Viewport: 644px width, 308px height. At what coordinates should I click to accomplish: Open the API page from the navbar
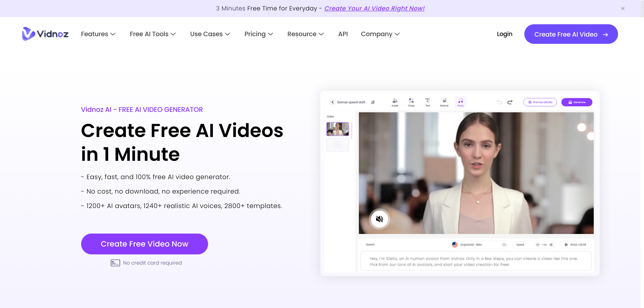point(343,34)
